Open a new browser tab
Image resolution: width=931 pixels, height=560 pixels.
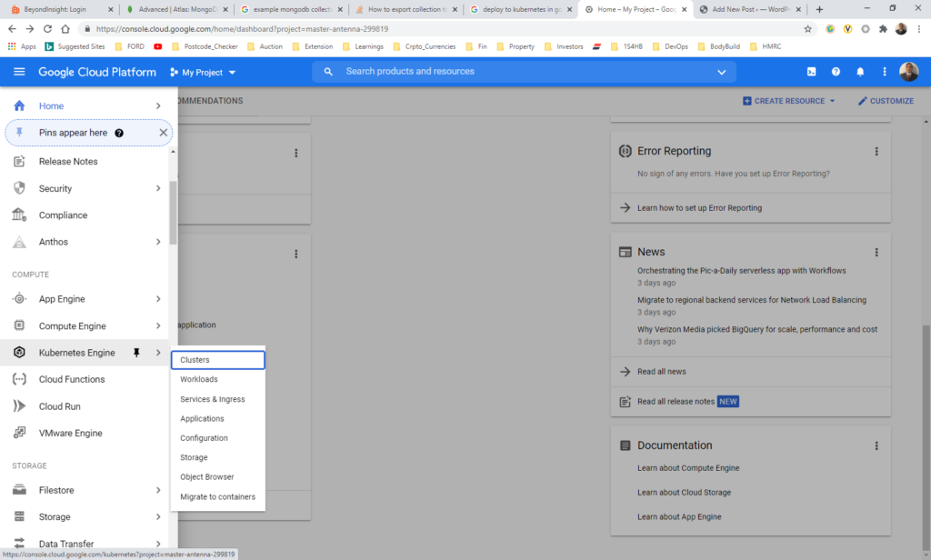[x=819, y=9]
